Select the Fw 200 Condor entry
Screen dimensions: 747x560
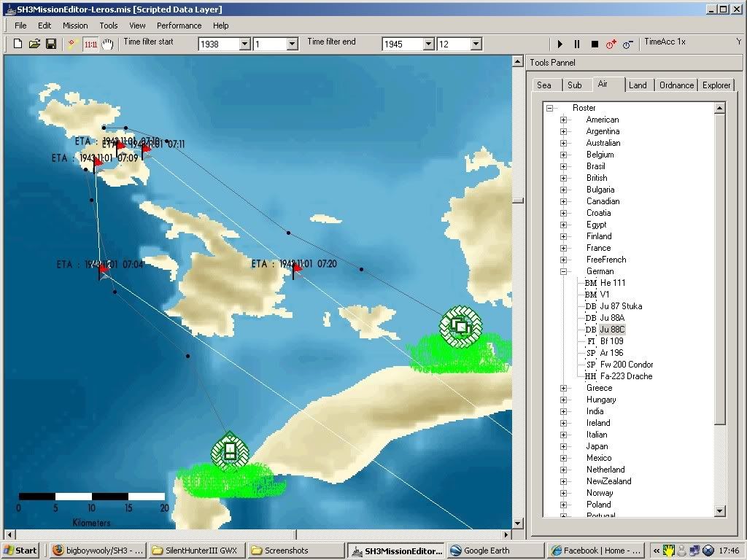click(x=627, y=365)
